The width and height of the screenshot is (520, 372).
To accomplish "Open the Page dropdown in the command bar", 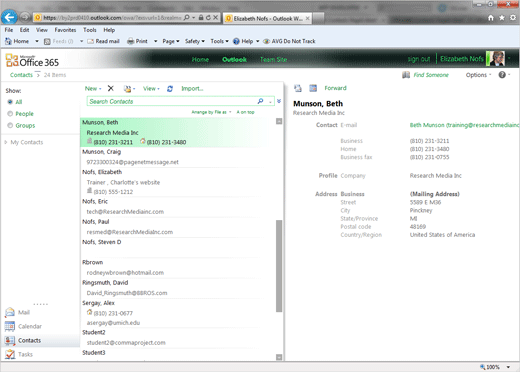I will coord(171,41).
